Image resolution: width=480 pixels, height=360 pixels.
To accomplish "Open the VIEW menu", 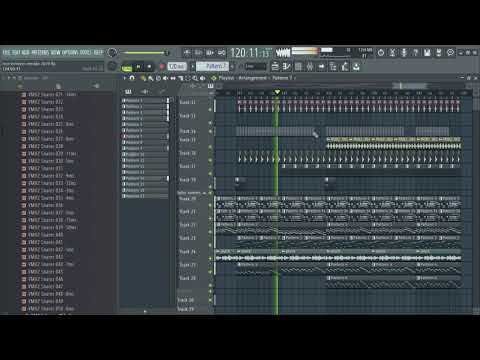I will [55, 52].
